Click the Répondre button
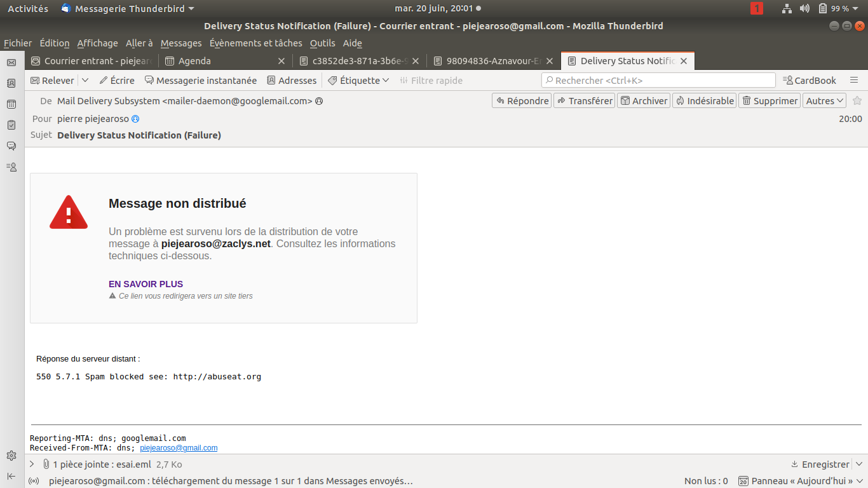868x488 pixels. [x=522, y=100]
